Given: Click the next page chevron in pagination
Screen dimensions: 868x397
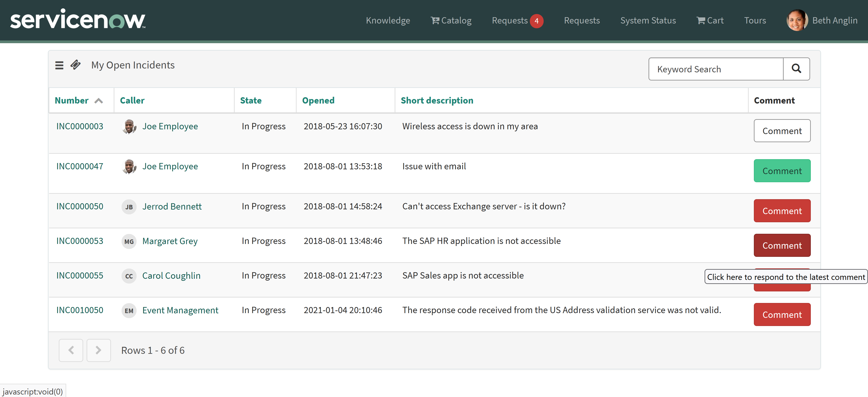Looking at the screenshot, I should coord(98,350).
